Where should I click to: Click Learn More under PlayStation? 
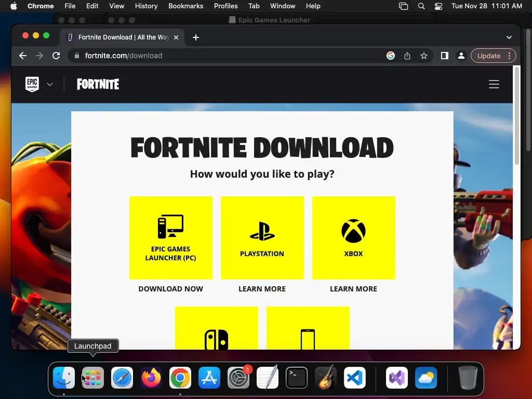262,289
